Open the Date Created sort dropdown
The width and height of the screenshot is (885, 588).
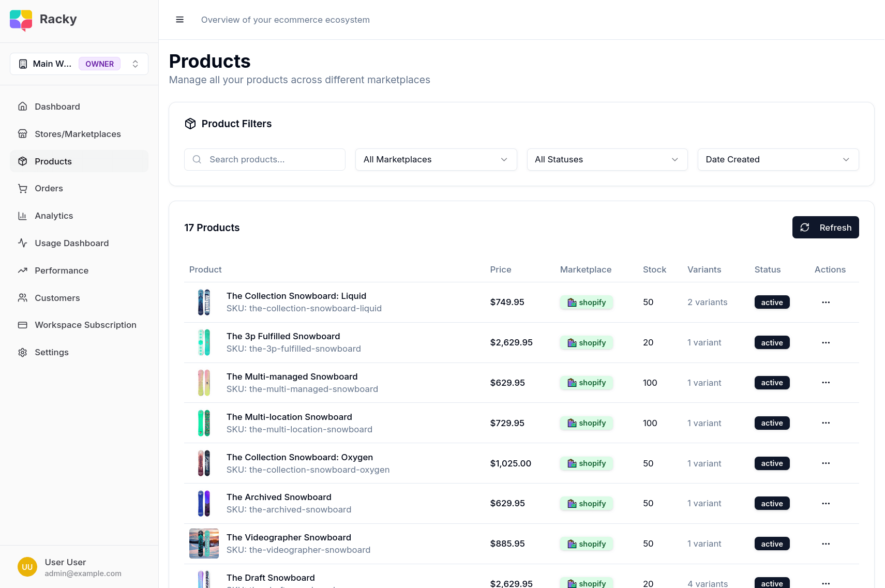[777, 160]
